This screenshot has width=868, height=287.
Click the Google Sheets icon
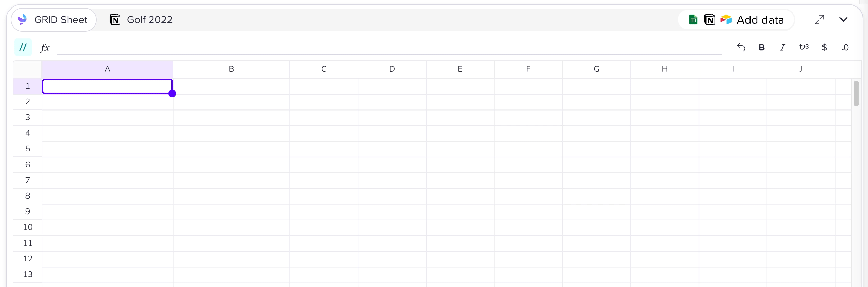[693, 20]
